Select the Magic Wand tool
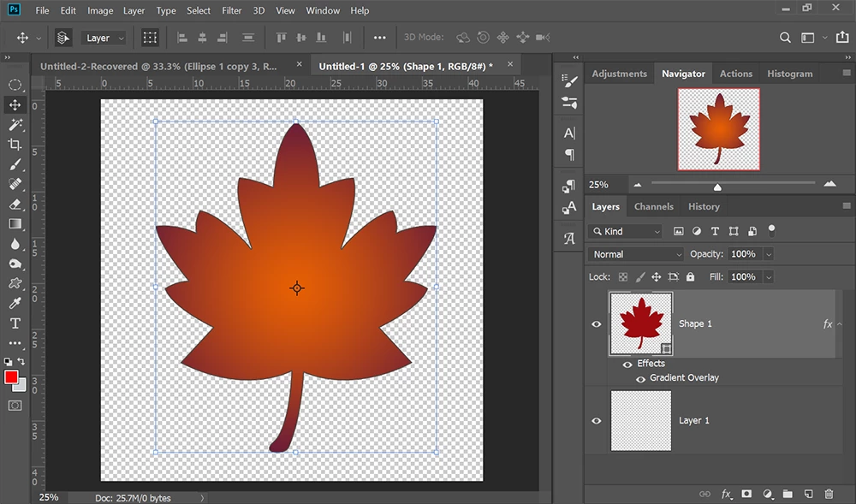 (15, 125)
